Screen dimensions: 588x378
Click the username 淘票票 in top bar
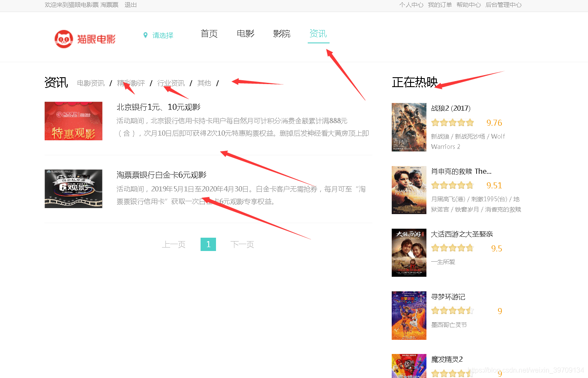[109, 5]
